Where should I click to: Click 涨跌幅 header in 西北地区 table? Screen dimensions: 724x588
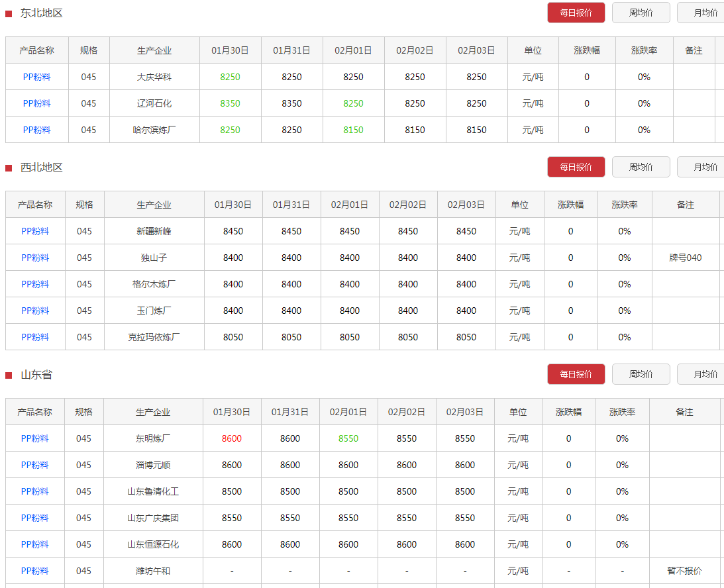coord(571,205)
